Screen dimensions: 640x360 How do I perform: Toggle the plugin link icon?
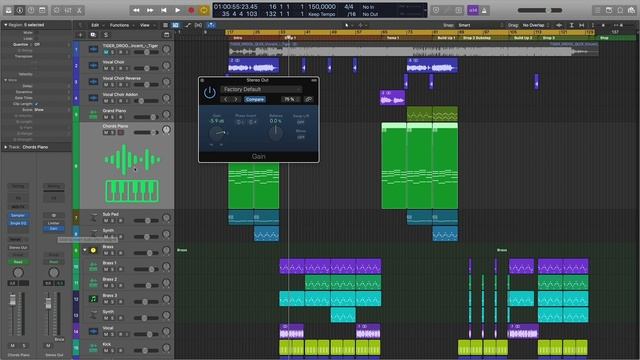(x=309, y=99)
